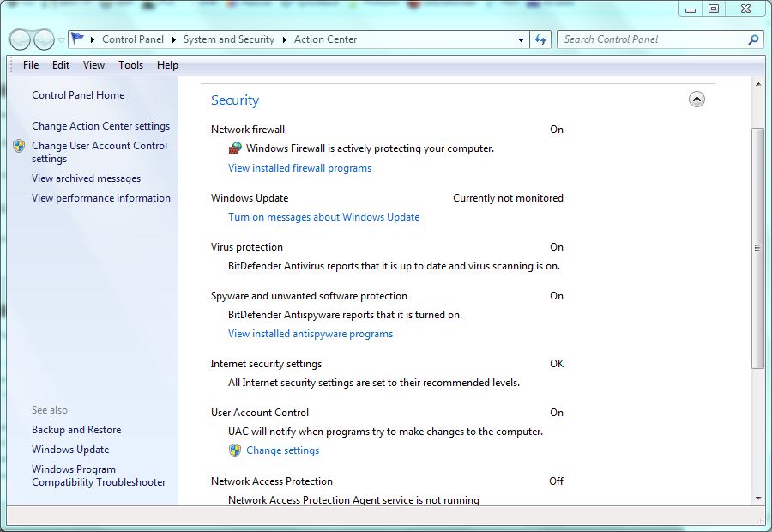Expand the breadcrumb arrow before Control Panel
Viewport: 772px width, 532px height.
point(92,39)
